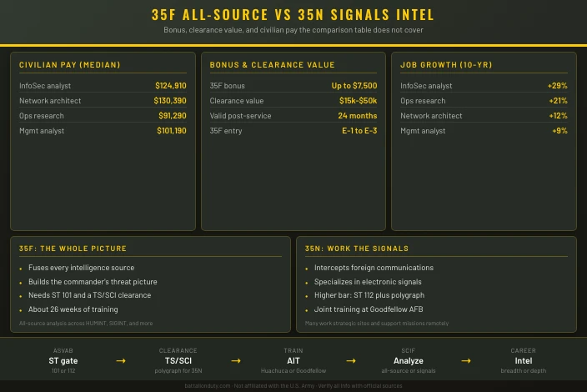Viewport: 587px width, 392px height.
Task: Click bullet About 26 weeks of training
Action: coord(73,309)
